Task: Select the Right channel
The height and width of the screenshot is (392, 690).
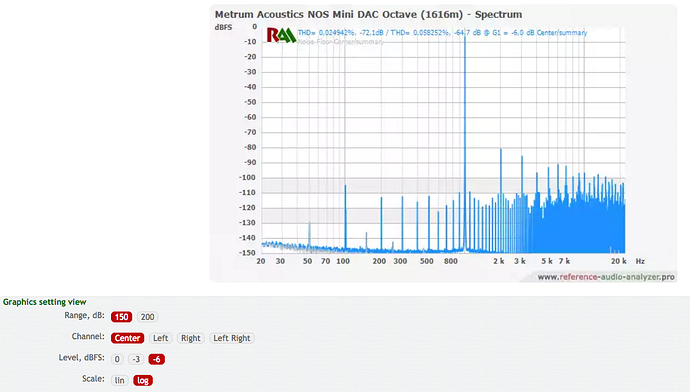Action: 191,338
